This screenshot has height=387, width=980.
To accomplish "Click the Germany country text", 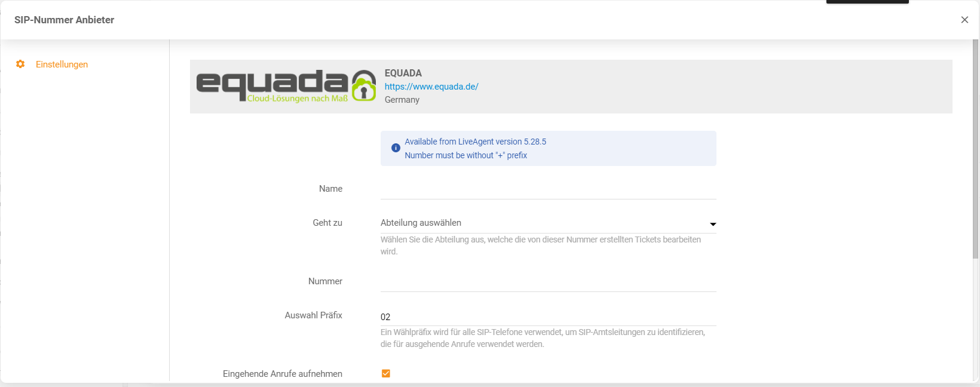I will (402, 100).
